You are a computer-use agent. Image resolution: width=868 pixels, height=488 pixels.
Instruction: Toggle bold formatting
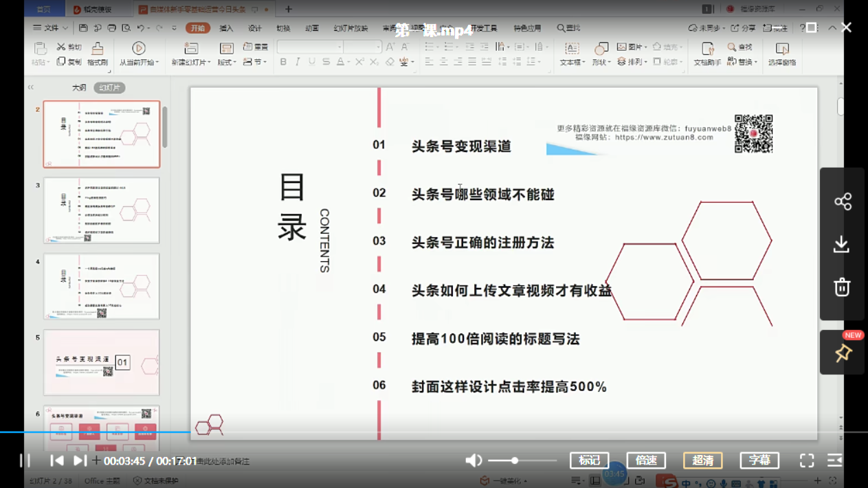[283, 62]
